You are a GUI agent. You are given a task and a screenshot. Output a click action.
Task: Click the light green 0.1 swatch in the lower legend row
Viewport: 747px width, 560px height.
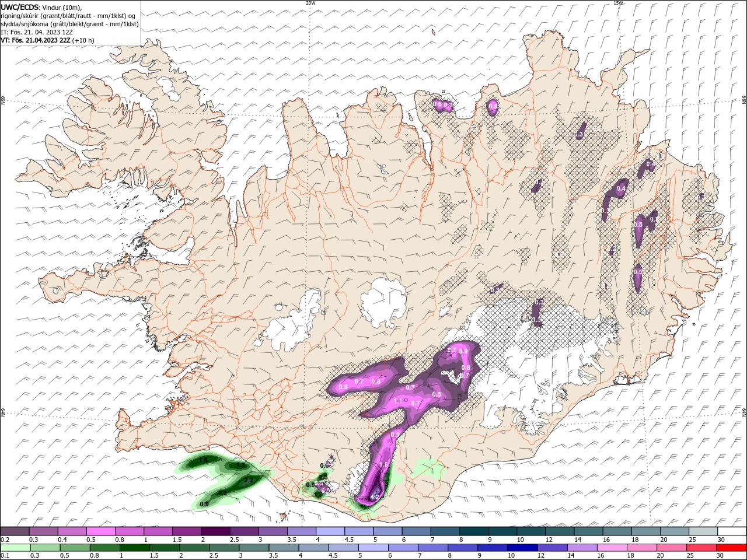(x=15, y=548)
